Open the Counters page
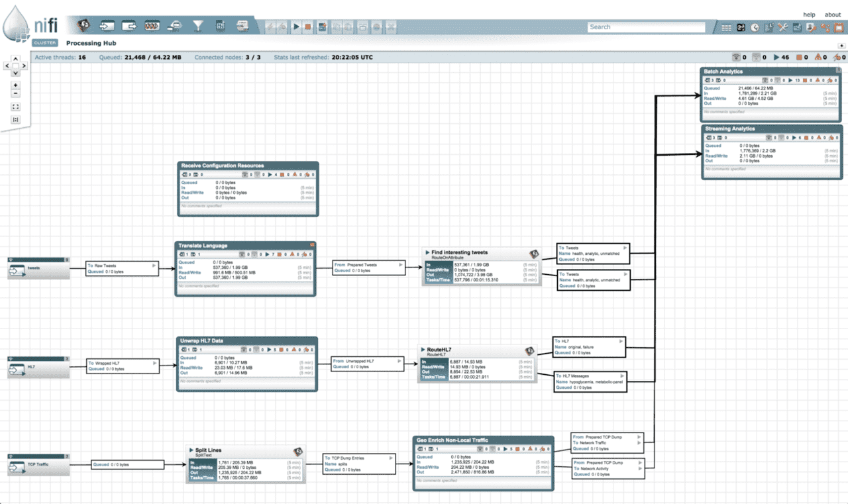This screenshot has height=504, width=848. (x=741, y=27)
